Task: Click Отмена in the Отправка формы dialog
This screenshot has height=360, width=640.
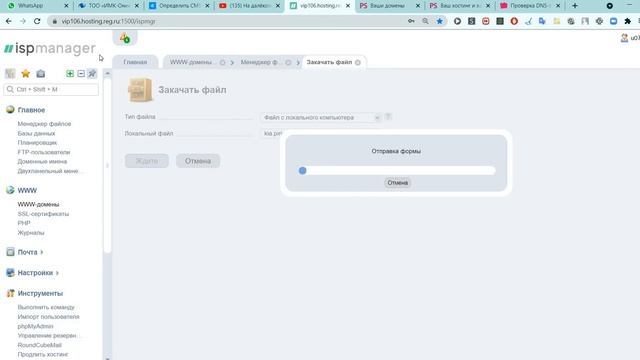Action: pos(398,182)
